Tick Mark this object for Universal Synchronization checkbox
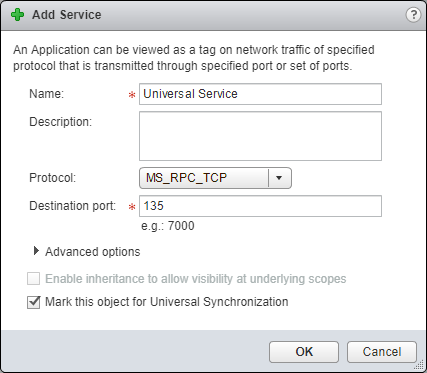Image resolution: width=427 pixels, height=373 pixels. [x=34, y=302]
